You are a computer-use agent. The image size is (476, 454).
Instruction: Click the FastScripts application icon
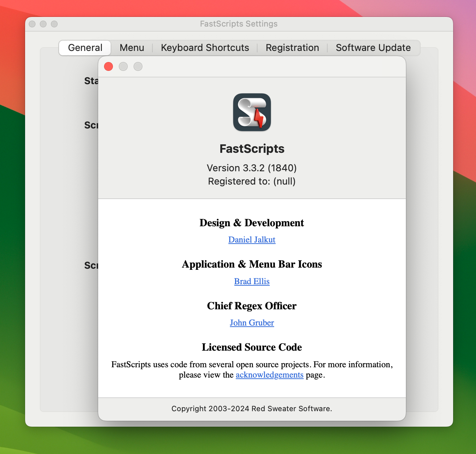point(252,113)
